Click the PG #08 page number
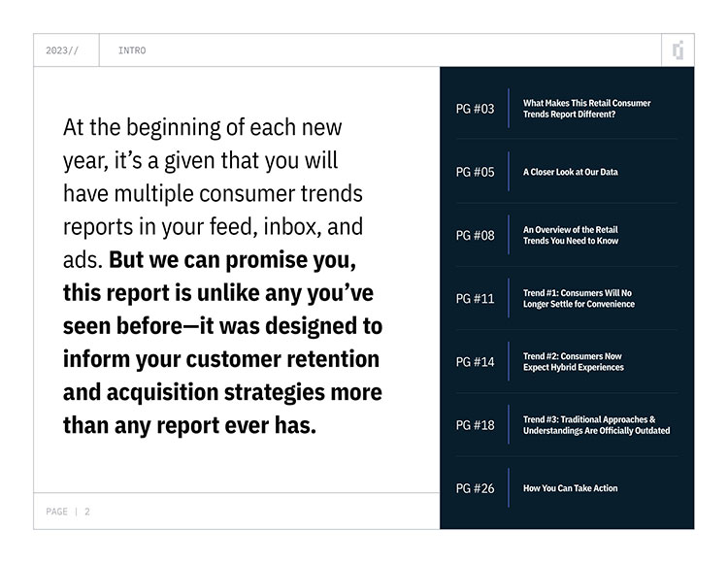Image resolution: width=728 pixels, height=563 pixels. pos(475,235)
